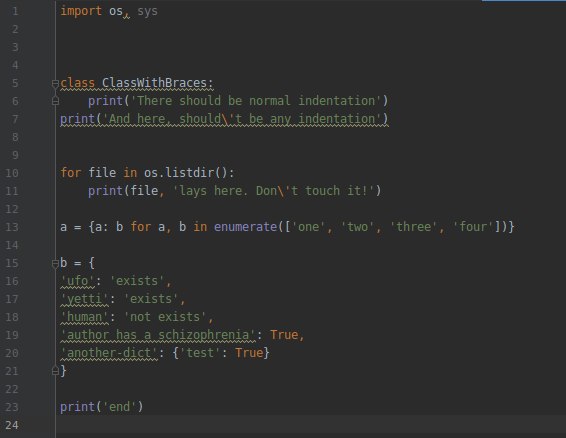Click the closing-brace fold marker on line 21
The image size is (566, 438).
tap(55, 370)
